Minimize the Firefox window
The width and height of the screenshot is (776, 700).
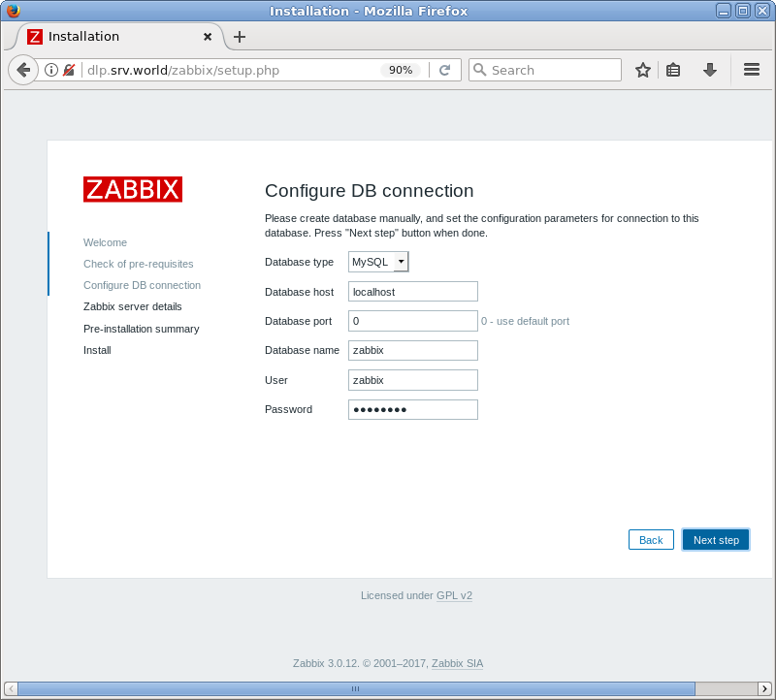(x=723, y=11)
